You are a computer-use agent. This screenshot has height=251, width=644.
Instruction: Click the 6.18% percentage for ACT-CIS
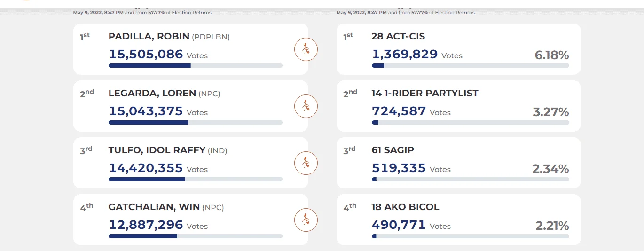pos(552,55)
